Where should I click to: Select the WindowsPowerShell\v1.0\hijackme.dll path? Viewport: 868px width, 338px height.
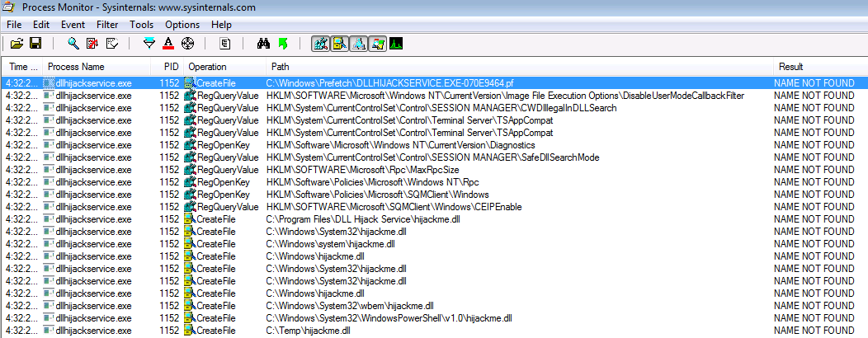[389, 318]
